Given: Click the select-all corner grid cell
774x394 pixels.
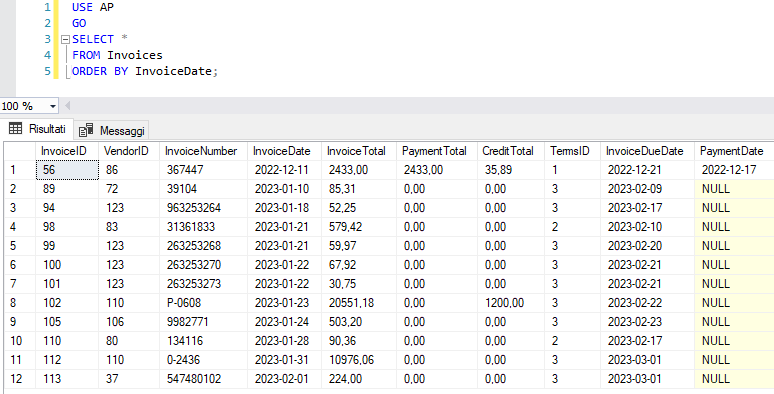Looking at the screenshot, I should point(20,151).
